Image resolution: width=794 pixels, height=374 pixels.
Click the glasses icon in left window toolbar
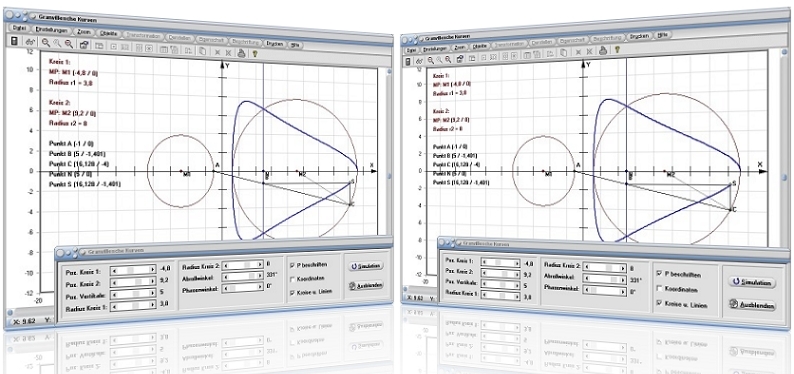pos(30,43)
